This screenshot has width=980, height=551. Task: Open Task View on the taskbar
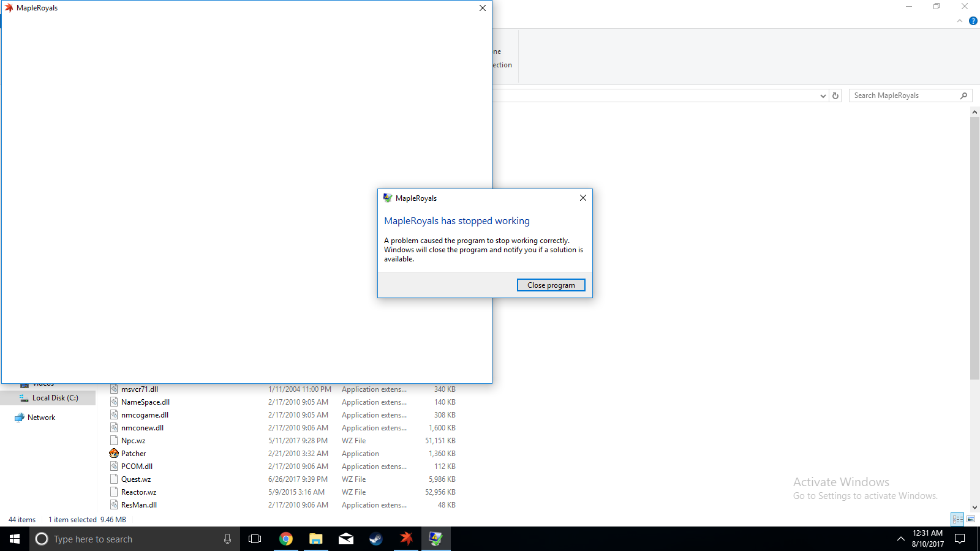click(x=255, y=539)
